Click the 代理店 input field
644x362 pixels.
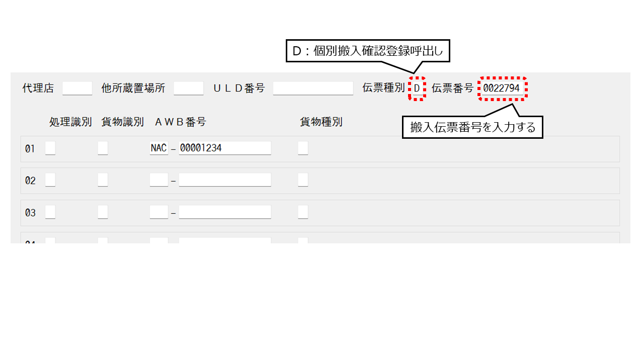pos(77,88)
